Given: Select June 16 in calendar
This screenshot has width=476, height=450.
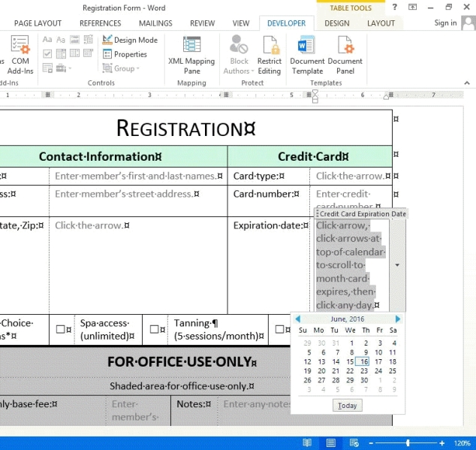Looking at the screenshot, I should tap(363, 361).
